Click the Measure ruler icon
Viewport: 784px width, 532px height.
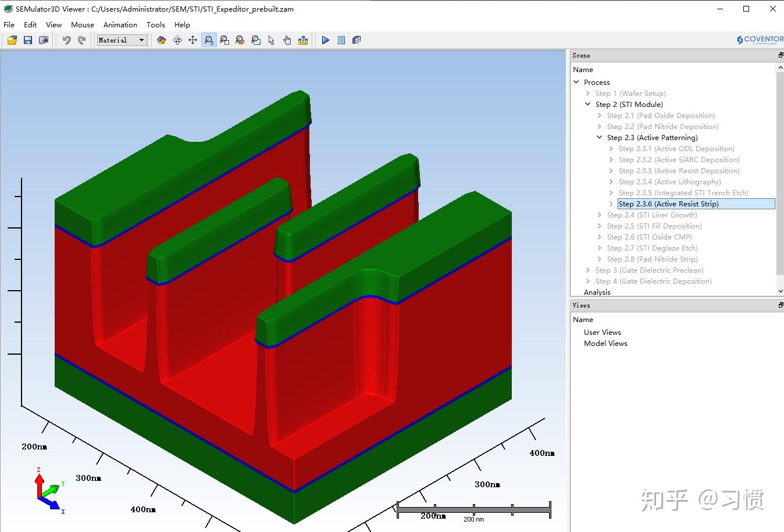(302, 40)
